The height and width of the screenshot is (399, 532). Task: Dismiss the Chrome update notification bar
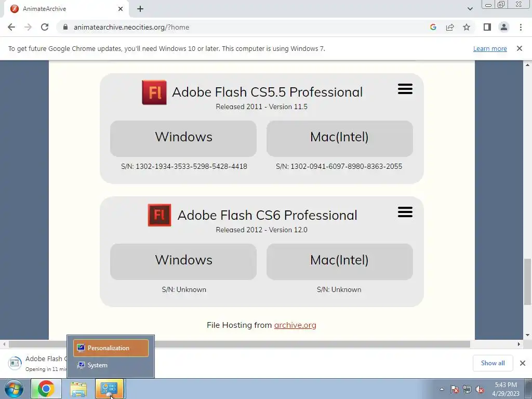[x=520, y=48]
